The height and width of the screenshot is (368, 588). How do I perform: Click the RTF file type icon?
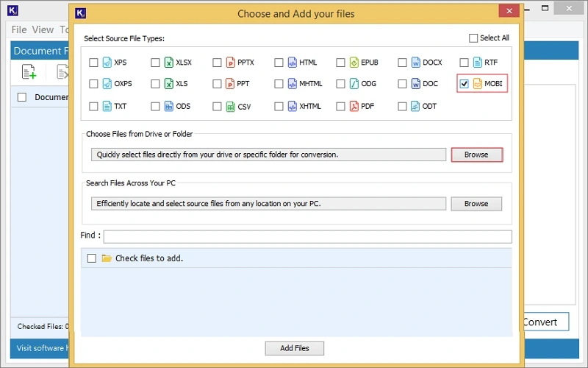[x=477, y=63]
